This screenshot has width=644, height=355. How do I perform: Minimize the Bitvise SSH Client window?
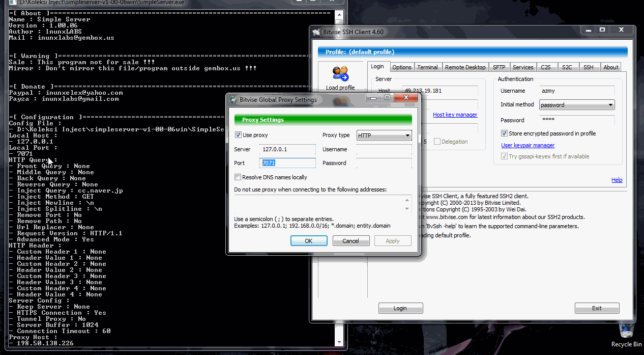tap(589, 31)
